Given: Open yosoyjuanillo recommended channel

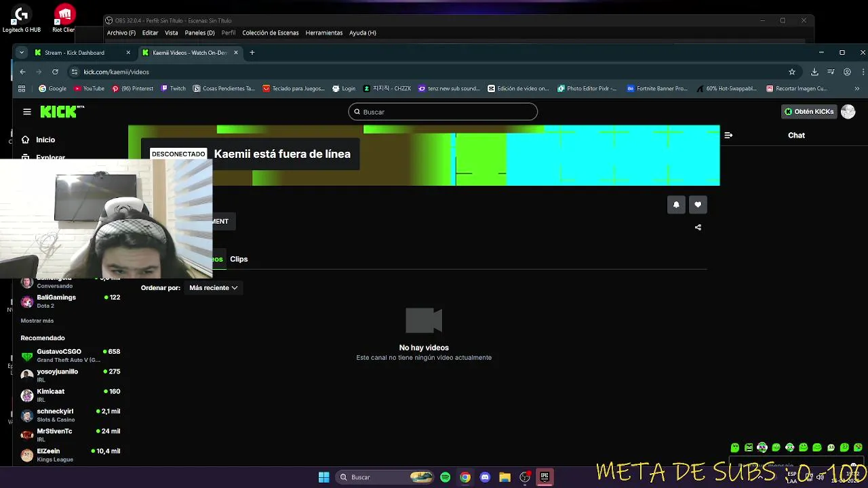Looking at the screenshot, I should pos(71,375).
